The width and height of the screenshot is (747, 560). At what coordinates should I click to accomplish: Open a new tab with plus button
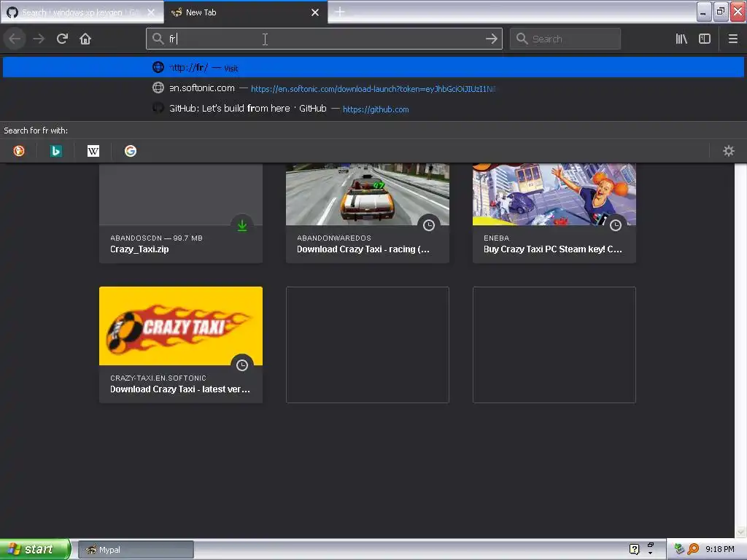click(x=340, y=12)
